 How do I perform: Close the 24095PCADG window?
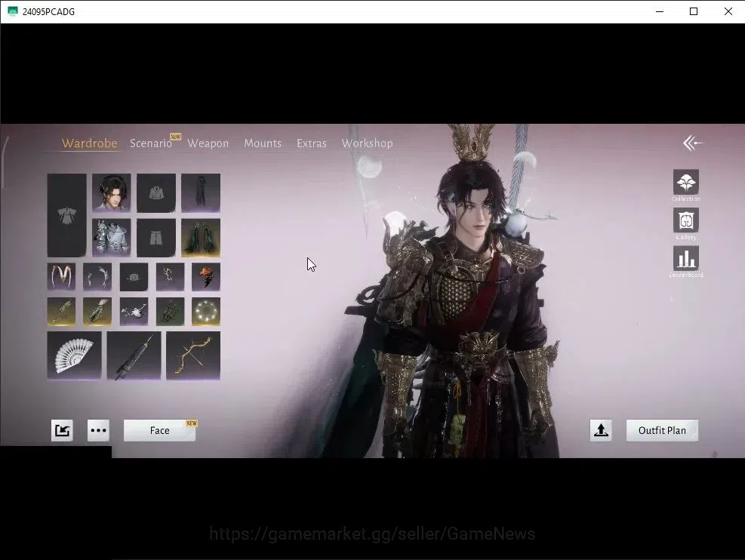728,11
